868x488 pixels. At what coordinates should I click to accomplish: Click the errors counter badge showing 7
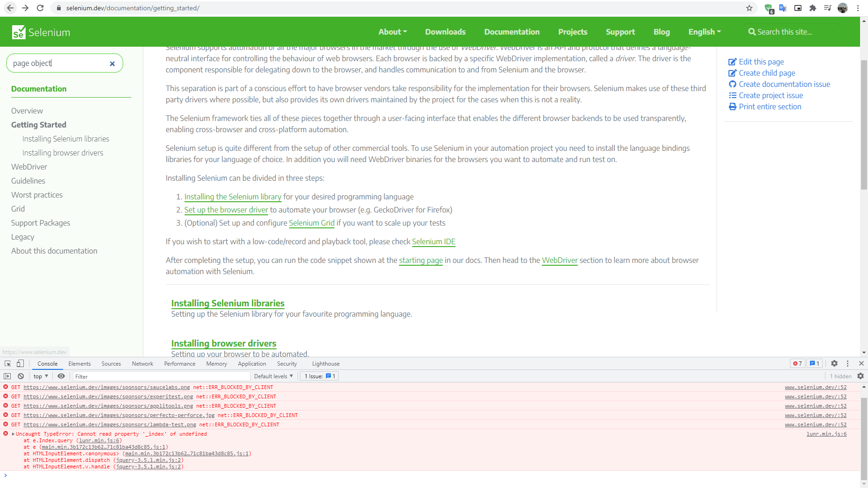pyautogui.click(x=797, y=363)
